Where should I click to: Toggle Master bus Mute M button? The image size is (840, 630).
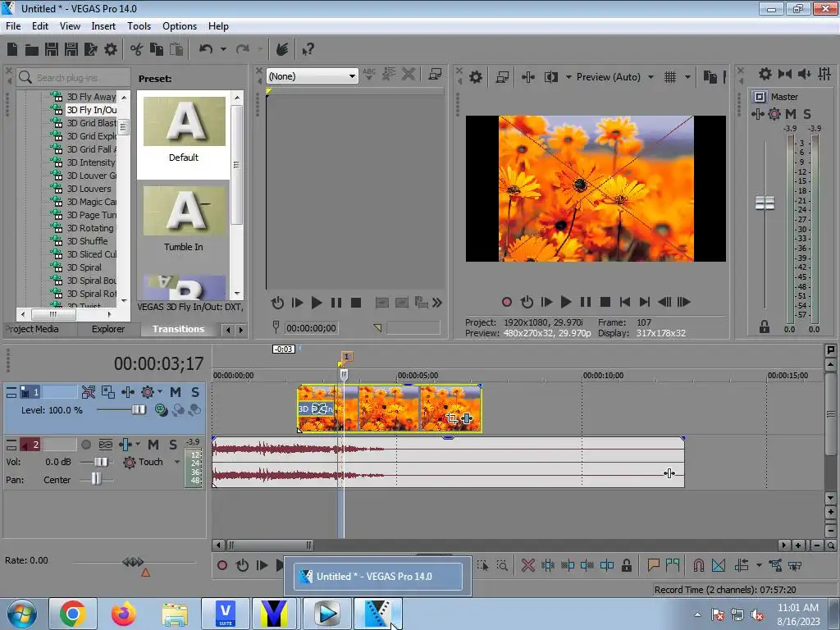[791, 114]
